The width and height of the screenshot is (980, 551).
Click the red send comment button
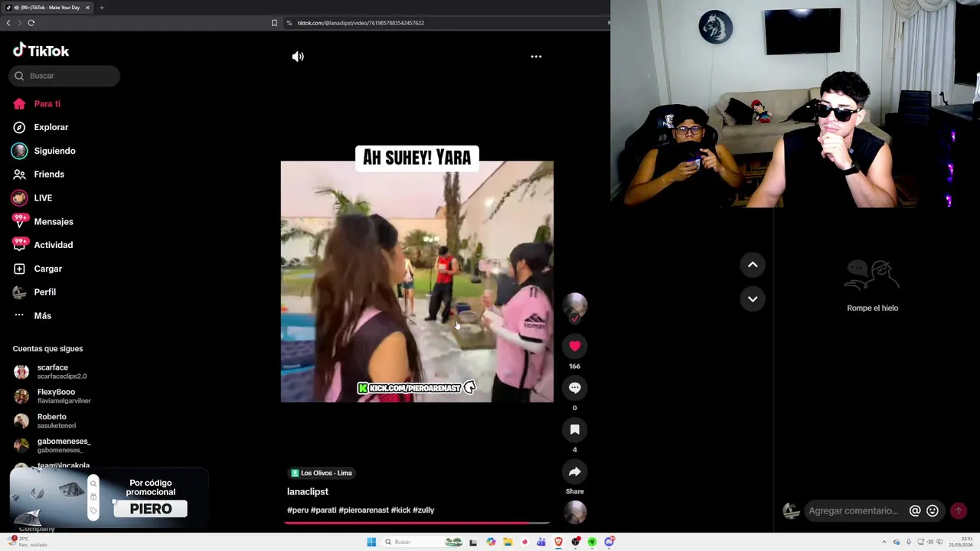click(958, 510)
